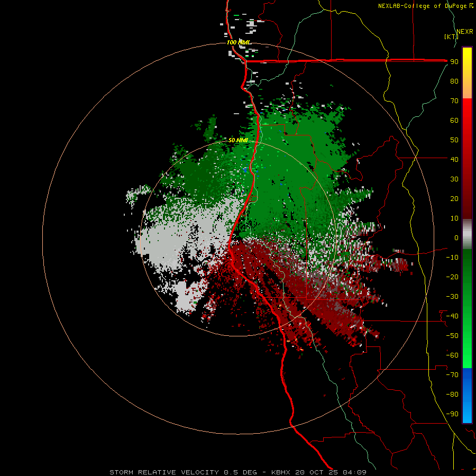Click the [KT] units label
The image size is (476, 476).
pyautogui.click(x=451, y=36)
